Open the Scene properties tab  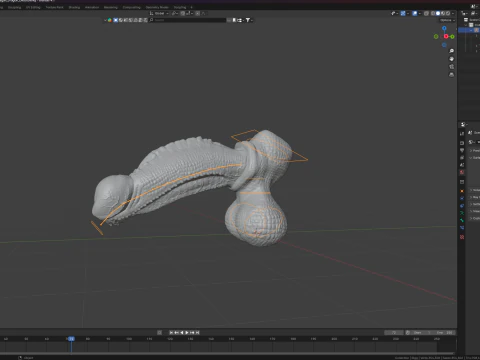tap(462, 165)
